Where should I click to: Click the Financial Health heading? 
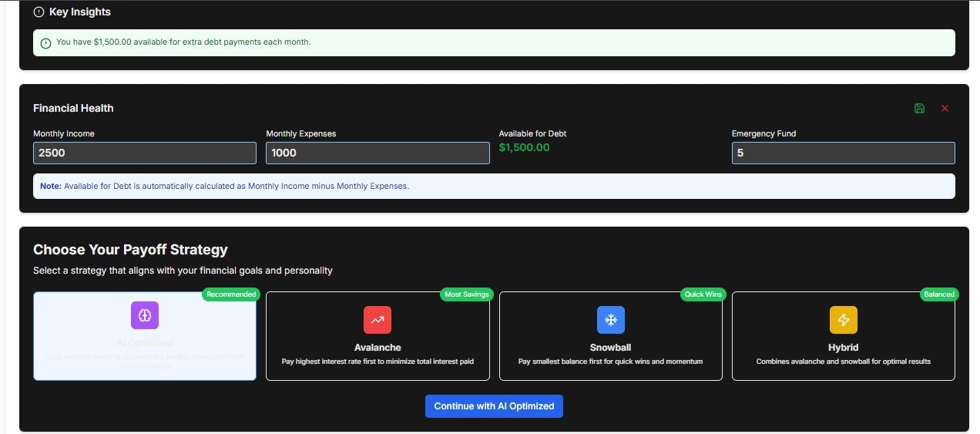point(73,109)
